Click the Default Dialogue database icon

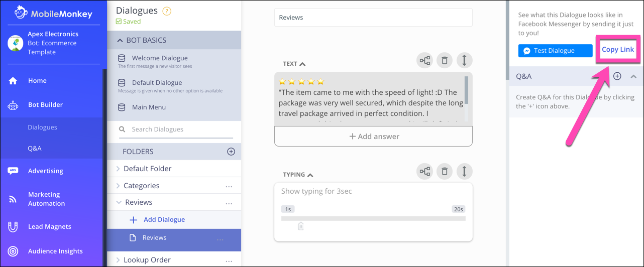coord(122,83)
